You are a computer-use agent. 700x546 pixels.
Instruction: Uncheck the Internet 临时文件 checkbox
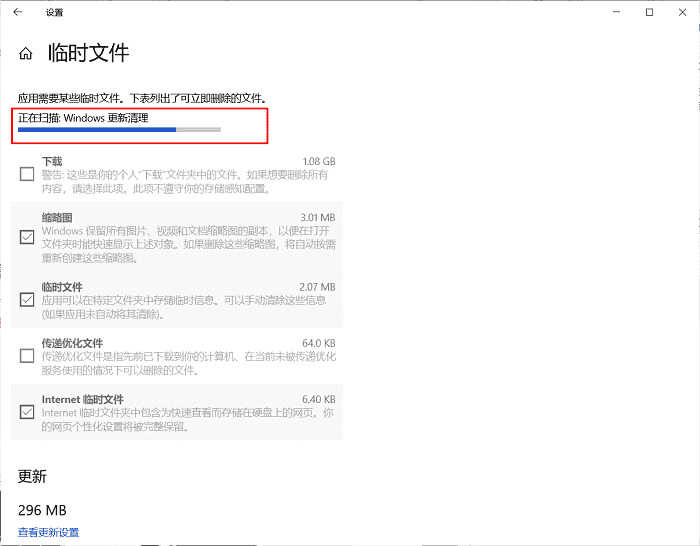pos(27,412)
